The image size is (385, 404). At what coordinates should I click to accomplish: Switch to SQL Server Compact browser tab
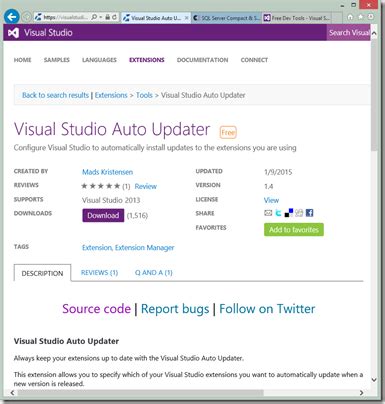[x=226, y=18]
